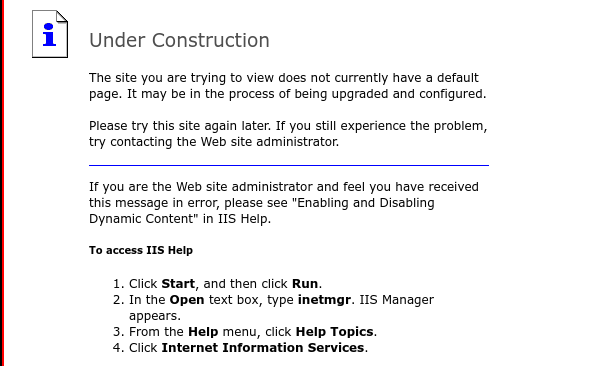
Task: Click the To access IIS Help heading
Action: pyautogui.click(x=141, y=250)
